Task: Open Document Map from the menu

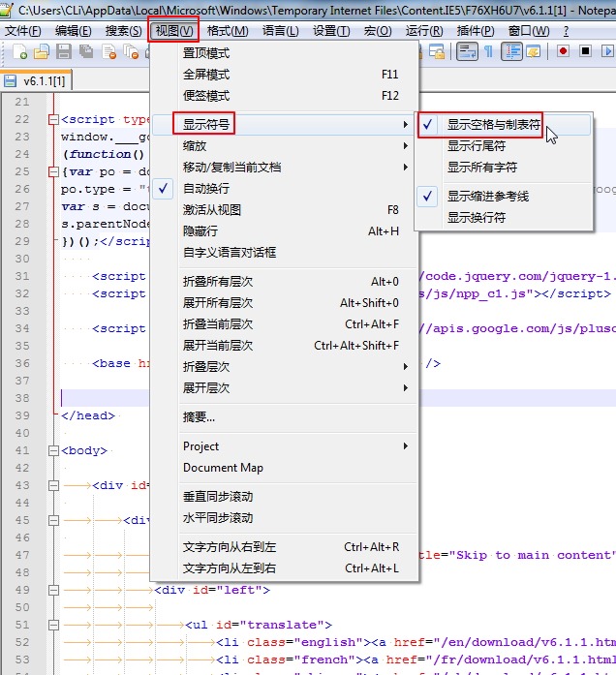Action: 223,468
